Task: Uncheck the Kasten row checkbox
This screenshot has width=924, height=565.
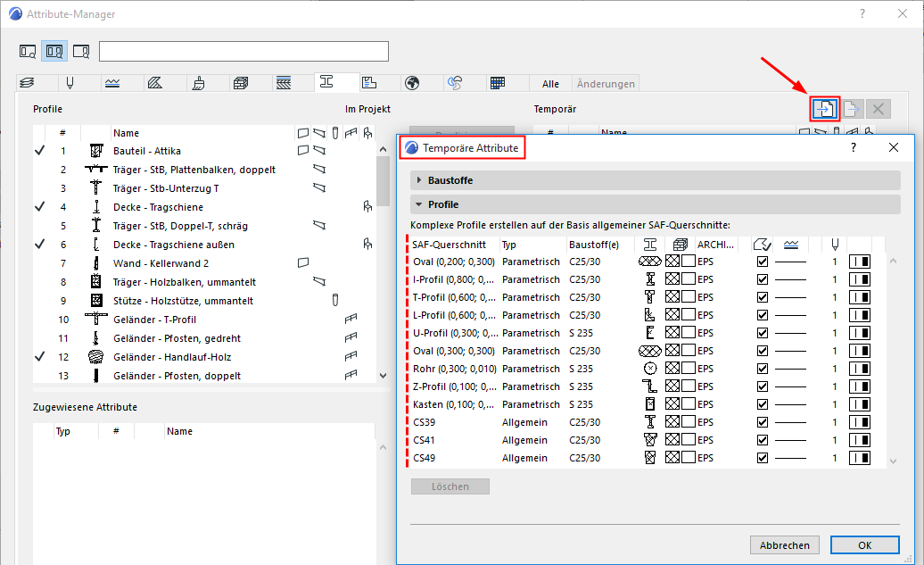Action: tap(763, 404)
